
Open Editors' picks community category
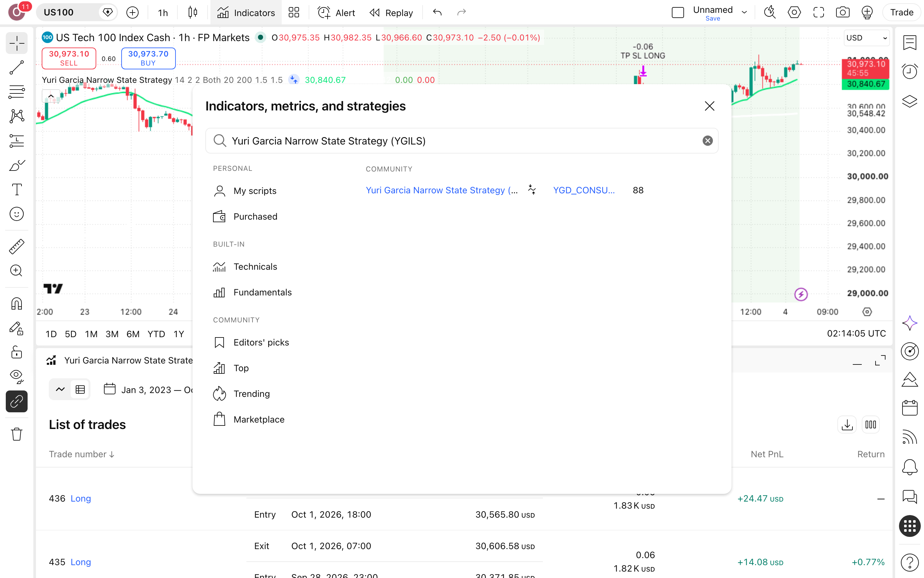click(251, 342)
